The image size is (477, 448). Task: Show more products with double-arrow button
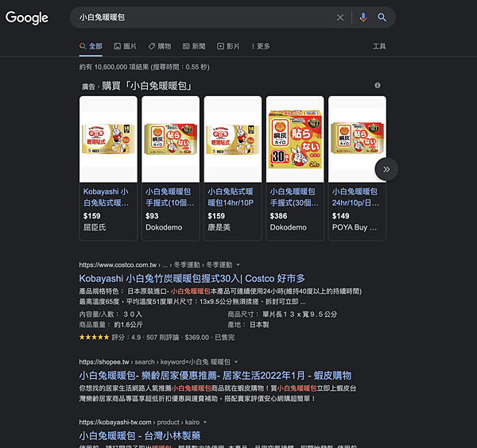pyautogui.click(x=386, y=169)
